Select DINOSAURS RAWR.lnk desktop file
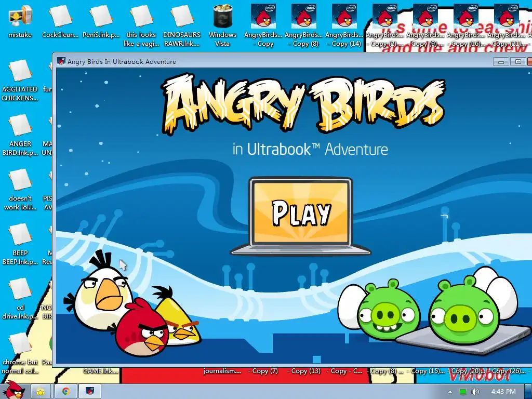This screenshot has width=532, height=399. (x=182, y=25)
